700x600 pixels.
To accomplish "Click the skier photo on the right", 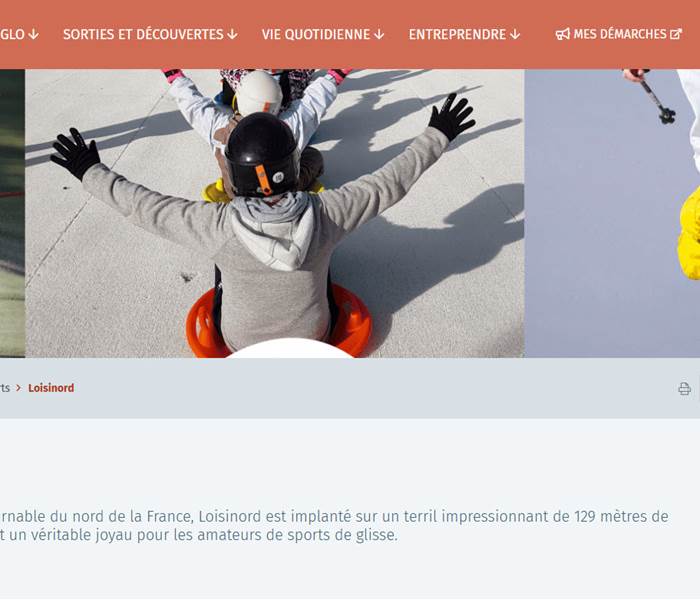I will coord(612,213).
